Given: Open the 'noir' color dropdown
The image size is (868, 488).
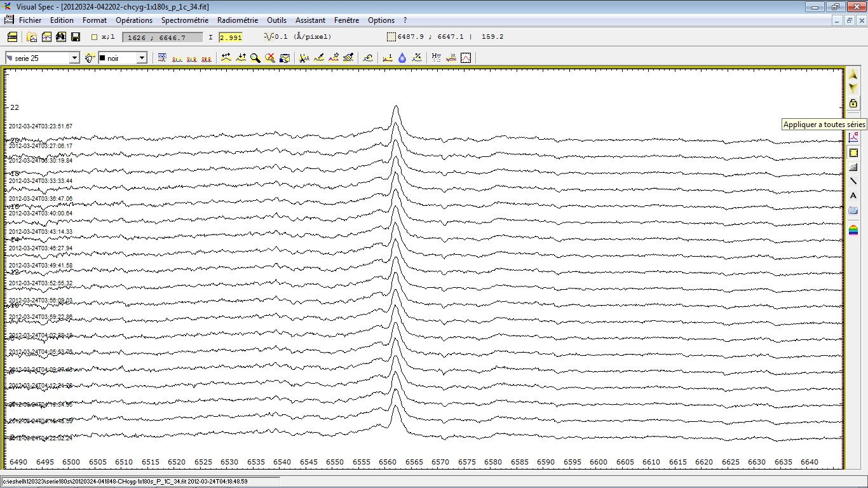Looking at the screenshot, I should (x=142, y=58).
